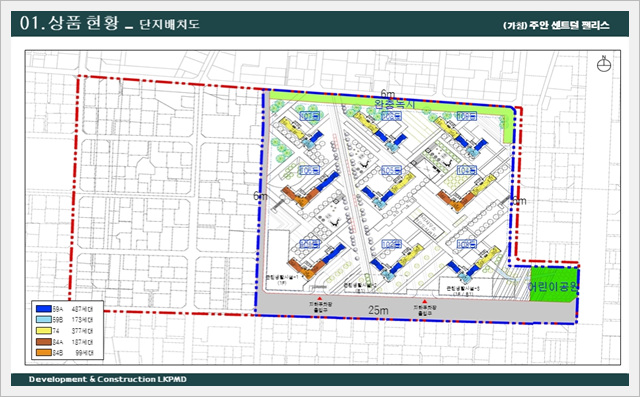The height and width of the screenshot is (397, 640).
Task: Click the '187세대' unit count text
Action: pos(83,342)
